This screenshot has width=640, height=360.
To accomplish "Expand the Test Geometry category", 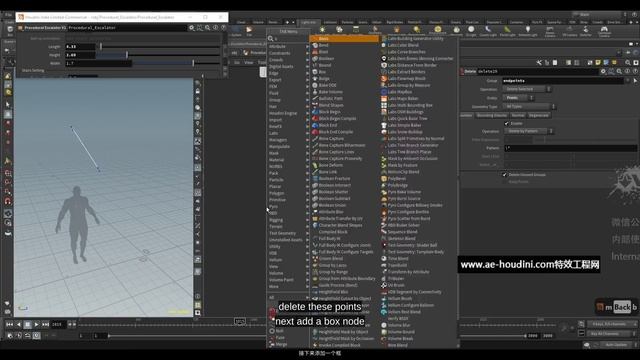I will click(x=288, y=233).
